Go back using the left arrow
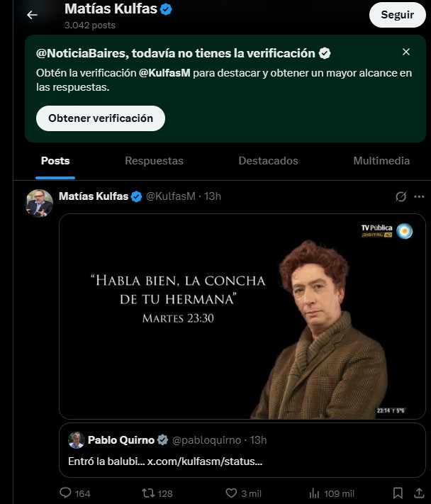Image resolution: width=431 pixels, height=504 pixels. [32, 15]
